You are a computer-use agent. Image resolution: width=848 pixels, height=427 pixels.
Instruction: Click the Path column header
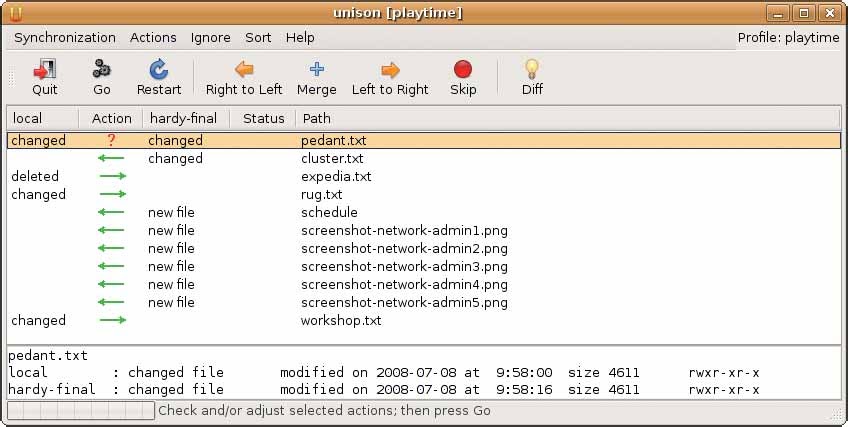click(568, 118)
